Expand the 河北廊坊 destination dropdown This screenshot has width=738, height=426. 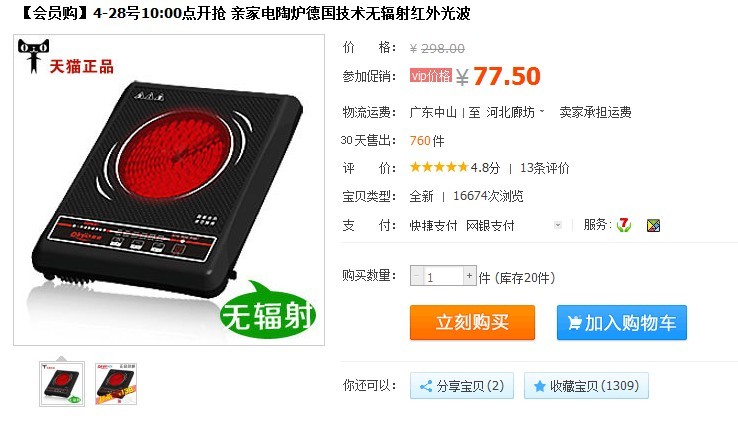coord(542,112)
